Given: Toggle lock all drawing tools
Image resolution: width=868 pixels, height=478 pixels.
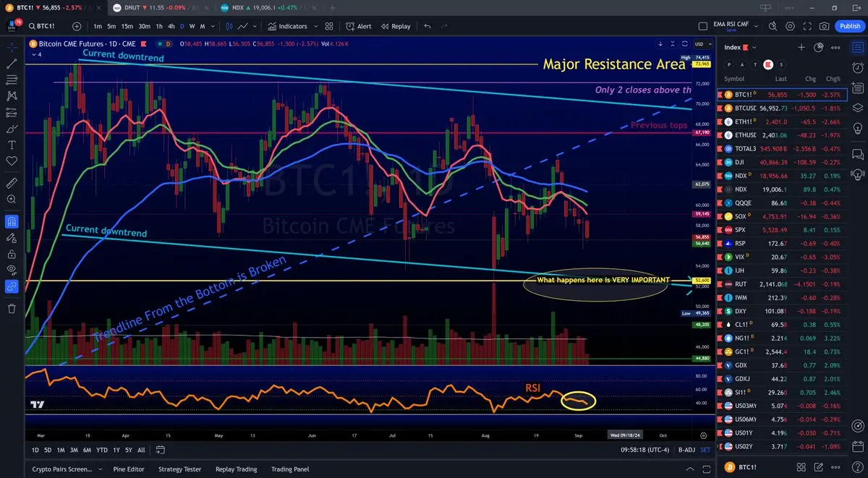Looking at the screenshot, I should coord(12,254).
